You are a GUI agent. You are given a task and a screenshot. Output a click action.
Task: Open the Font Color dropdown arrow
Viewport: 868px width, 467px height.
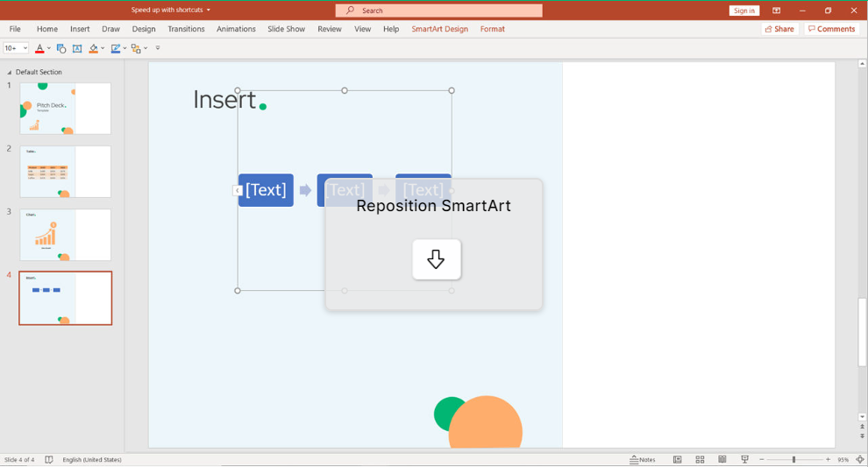49,49
